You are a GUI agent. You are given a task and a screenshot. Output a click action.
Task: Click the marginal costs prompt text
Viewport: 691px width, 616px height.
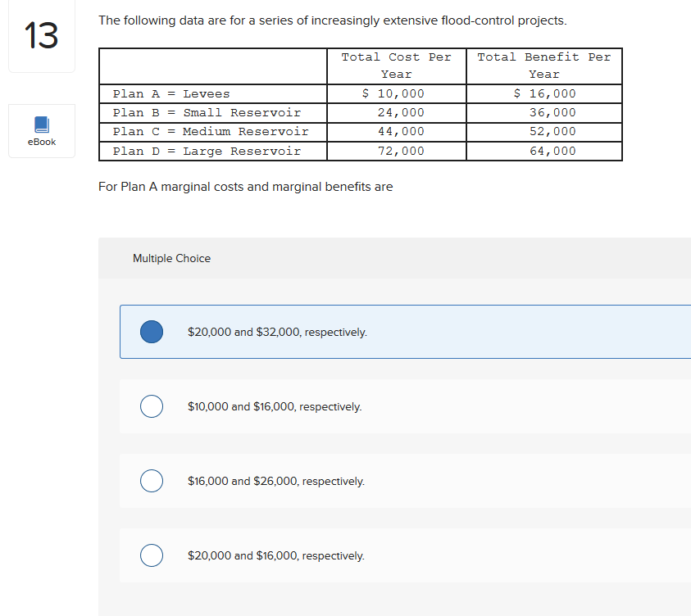246,187
